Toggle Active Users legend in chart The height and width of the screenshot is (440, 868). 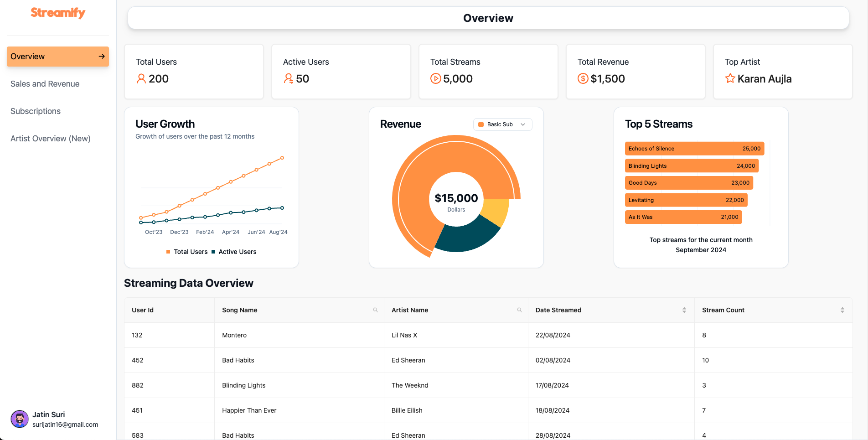pyautogui.click(x=234, y=252)
